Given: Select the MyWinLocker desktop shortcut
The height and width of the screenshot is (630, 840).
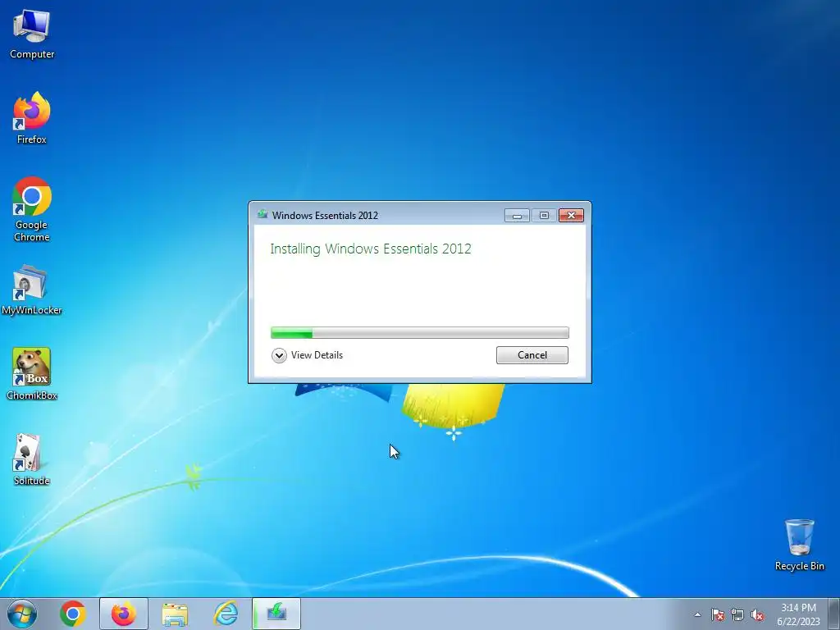Looking at the screenshot, I should coord(32,290).
